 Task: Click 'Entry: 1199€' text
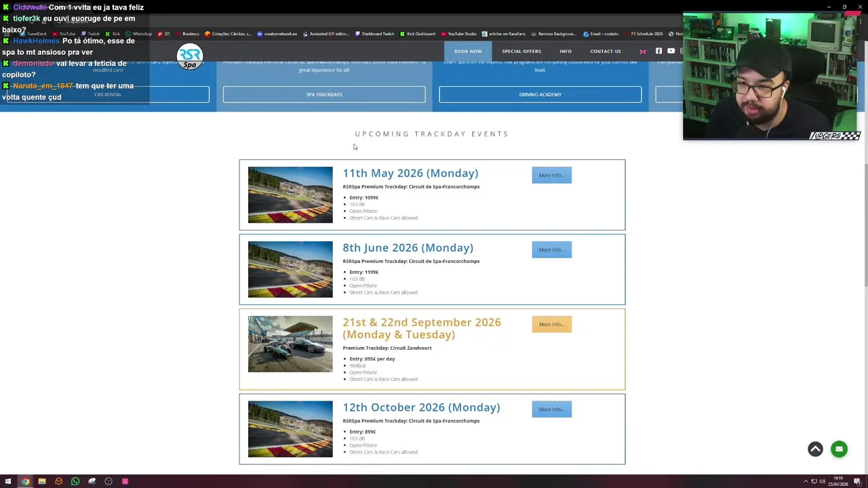363,272
